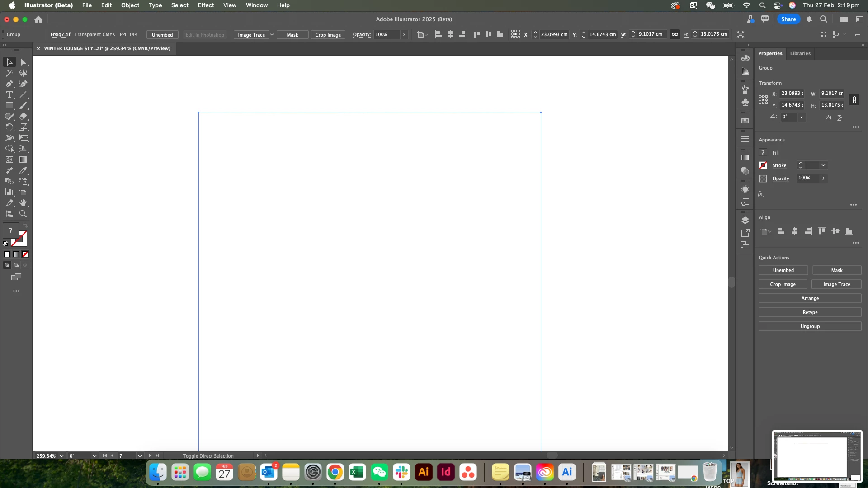Open the Effect menu

[206, 5]
